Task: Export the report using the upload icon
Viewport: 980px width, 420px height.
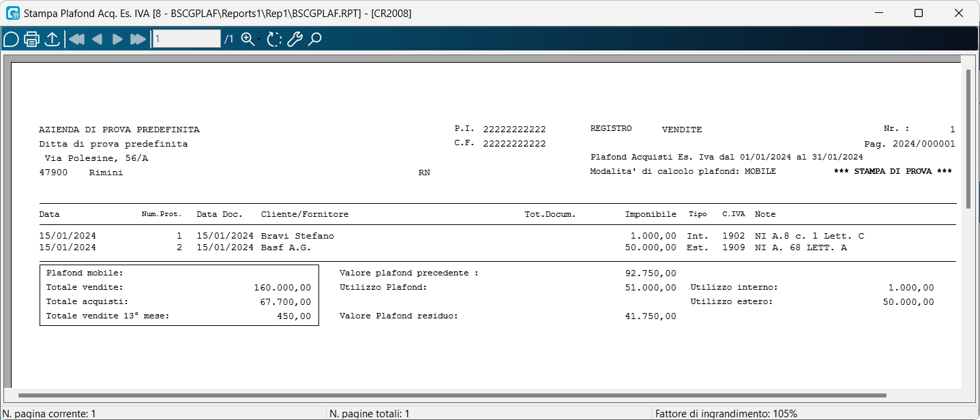Action: (52, 39)
